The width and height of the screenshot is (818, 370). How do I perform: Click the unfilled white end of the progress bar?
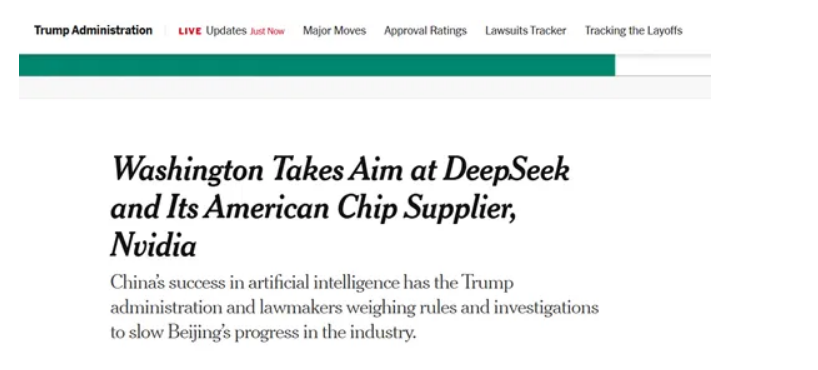coord(663,65)
